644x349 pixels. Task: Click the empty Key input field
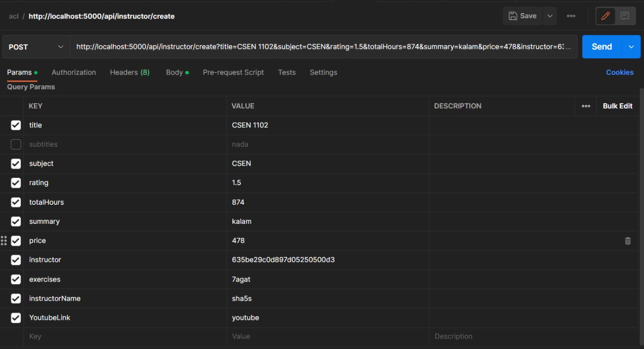point(101,336)
